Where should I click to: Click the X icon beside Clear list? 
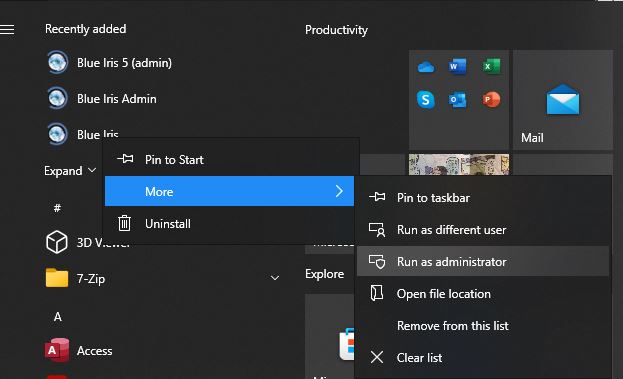point(377,357)
